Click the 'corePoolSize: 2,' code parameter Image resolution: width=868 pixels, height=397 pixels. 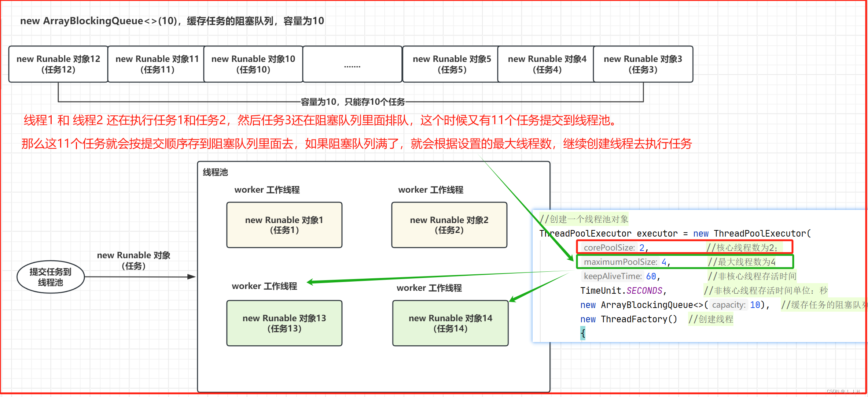coord(616,248)
